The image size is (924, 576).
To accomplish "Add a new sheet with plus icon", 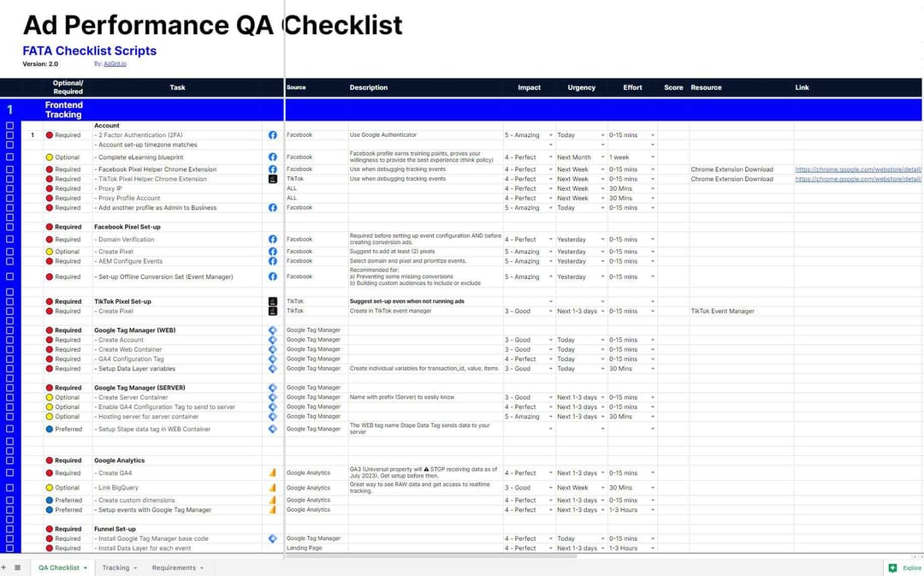I will point(3,567).
